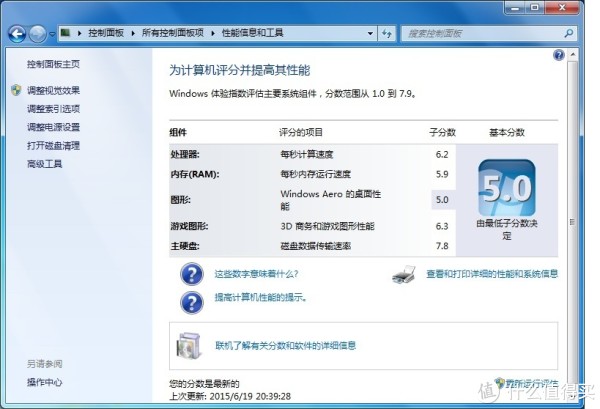Focus the 搜索控制面板 search field
The width and height of the screenshot is (600, 409).
click(482, 34)
